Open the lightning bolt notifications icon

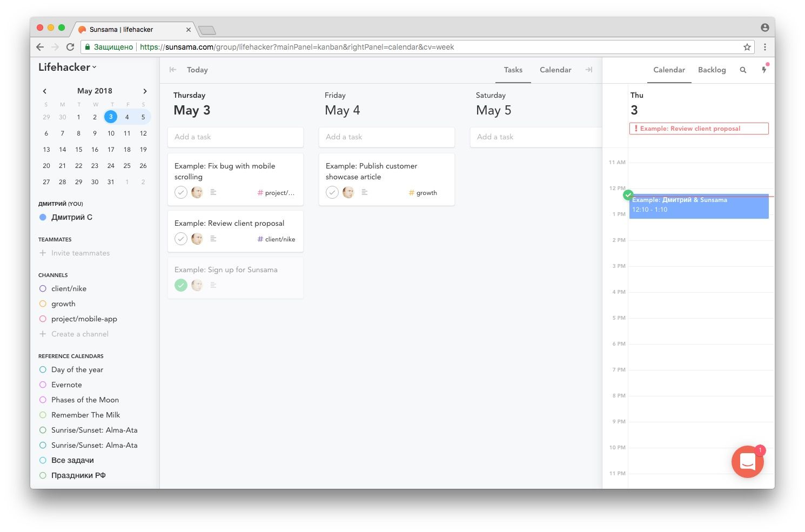[x=764, y=70]
